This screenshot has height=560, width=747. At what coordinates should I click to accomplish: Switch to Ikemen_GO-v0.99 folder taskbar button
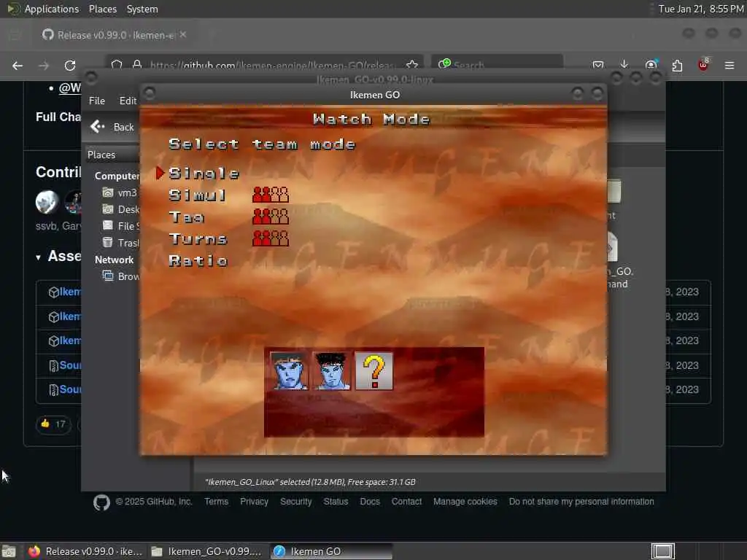point(206,551)
